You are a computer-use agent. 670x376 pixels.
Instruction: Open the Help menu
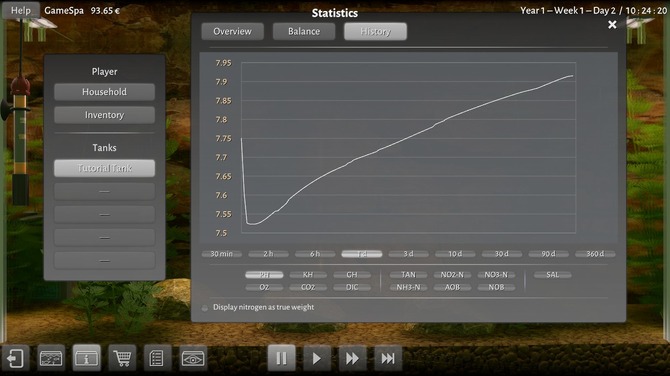click(x=21, y=10)
